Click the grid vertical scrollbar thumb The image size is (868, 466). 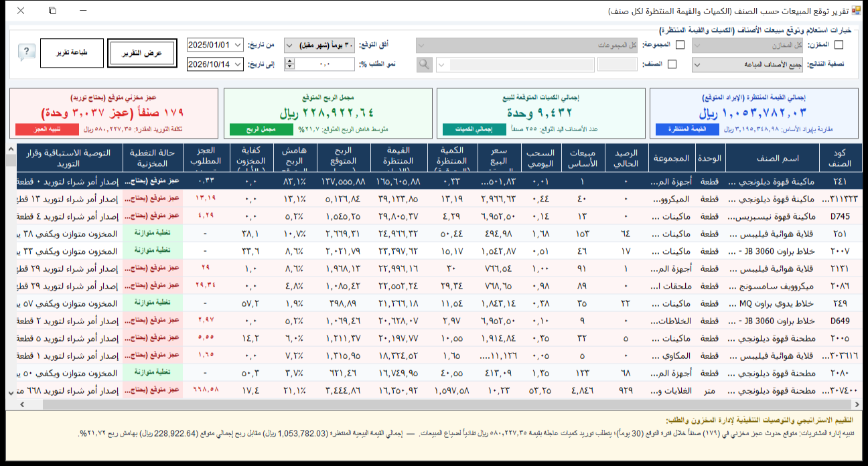pos(11,159)
